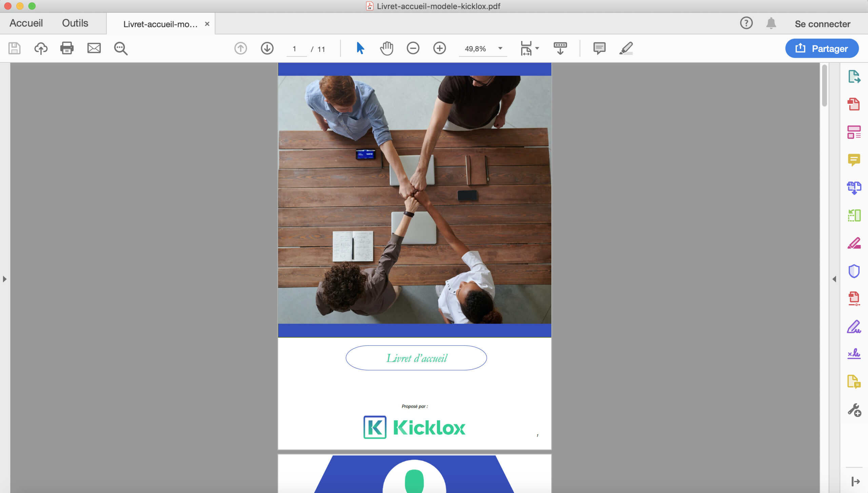Open the Export PDF tool in sidebar
The width and height of the screenshot is (868, 493).
coord(854,77)
